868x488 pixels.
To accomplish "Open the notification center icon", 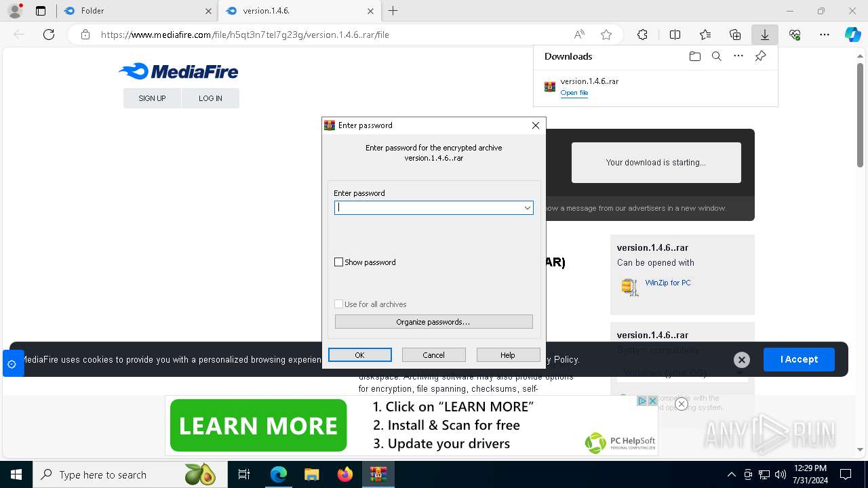I will click(846, 474).
